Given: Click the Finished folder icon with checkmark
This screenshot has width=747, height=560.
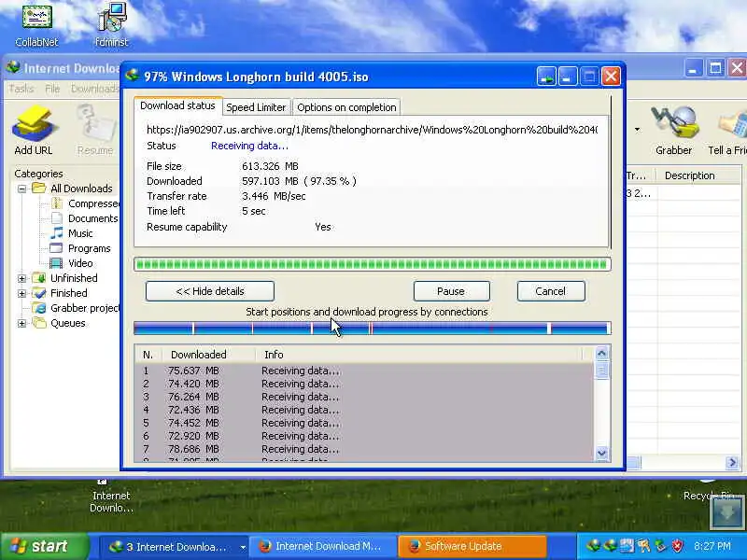Looking at the screenshot, I should (x=39, y=293).
